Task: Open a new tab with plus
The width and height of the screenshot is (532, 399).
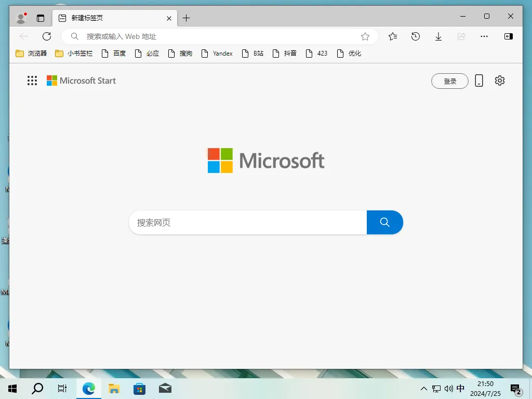Action: (186, 17)
